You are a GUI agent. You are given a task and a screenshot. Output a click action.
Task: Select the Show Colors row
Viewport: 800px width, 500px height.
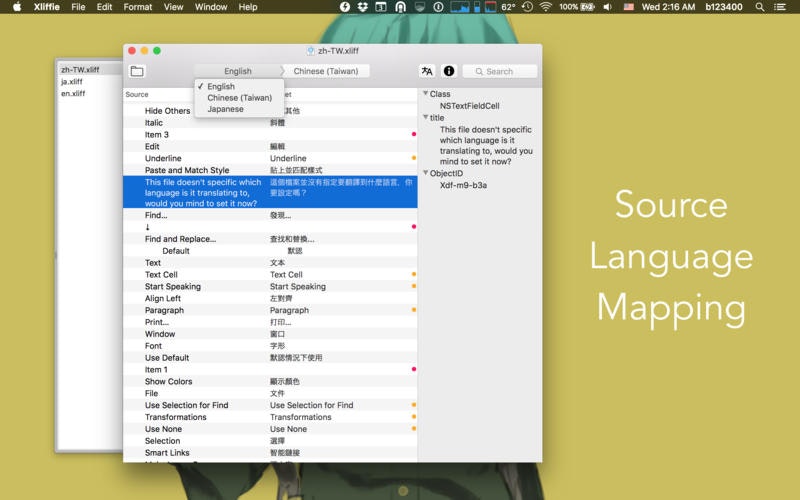(270, 381)
